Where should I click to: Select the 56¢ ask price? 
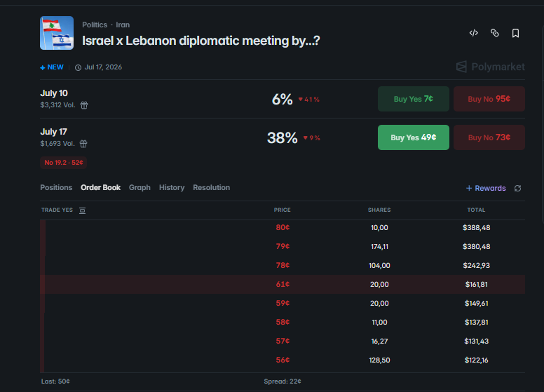[283, 360]
